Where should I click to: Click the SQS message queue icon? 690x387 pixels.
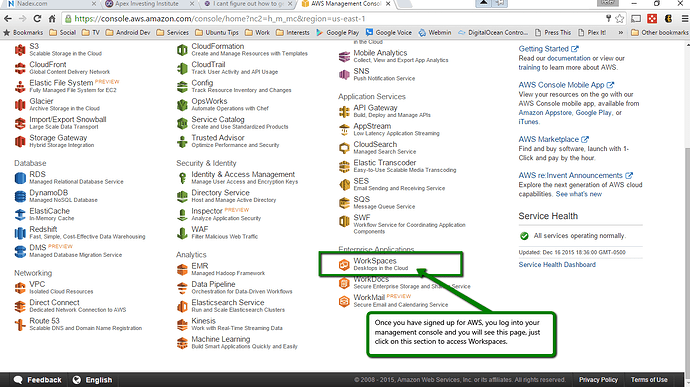coord(344,203)
